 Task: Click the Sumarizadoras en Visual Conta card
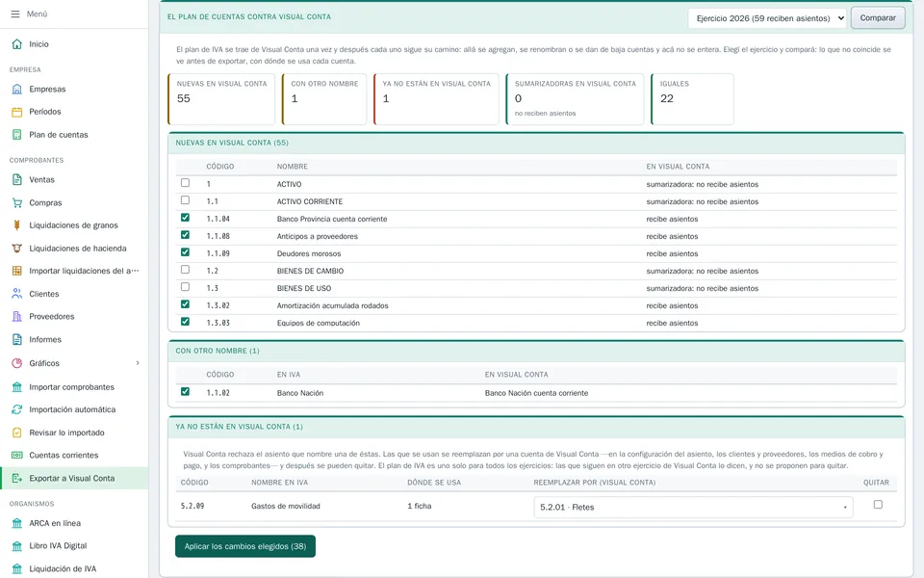pyautogui.click(x=575, y=99)
